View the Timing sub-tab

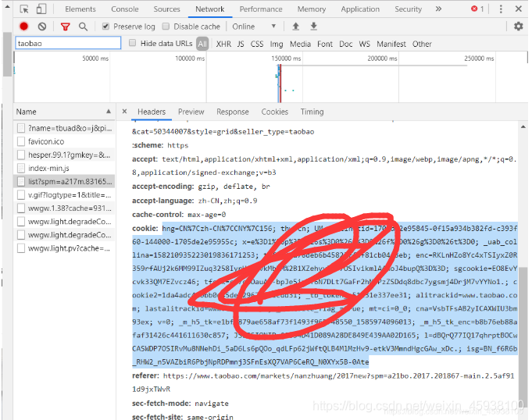pyautogui.click(x=312, y=112)
